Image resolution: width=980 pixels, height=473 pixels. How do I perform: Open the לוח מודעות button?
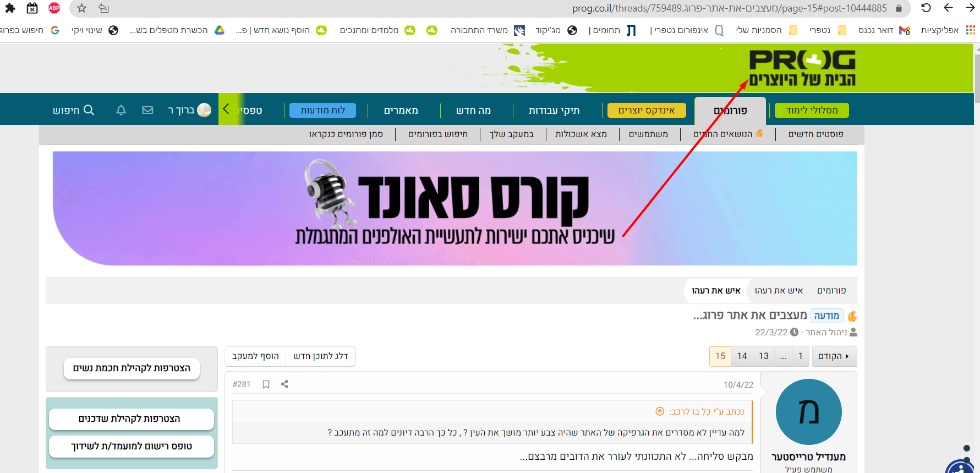tap(322, 110)
